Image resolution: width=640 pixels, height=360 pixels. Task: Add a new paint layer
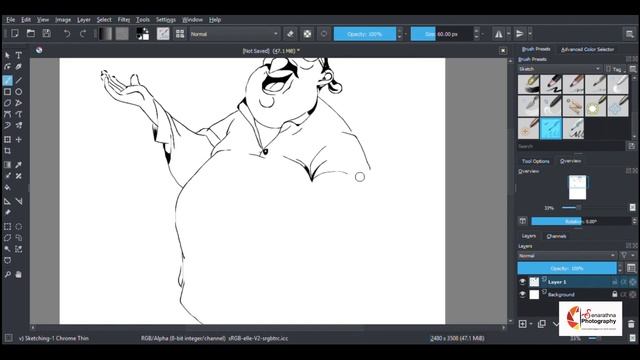point(522,324)
